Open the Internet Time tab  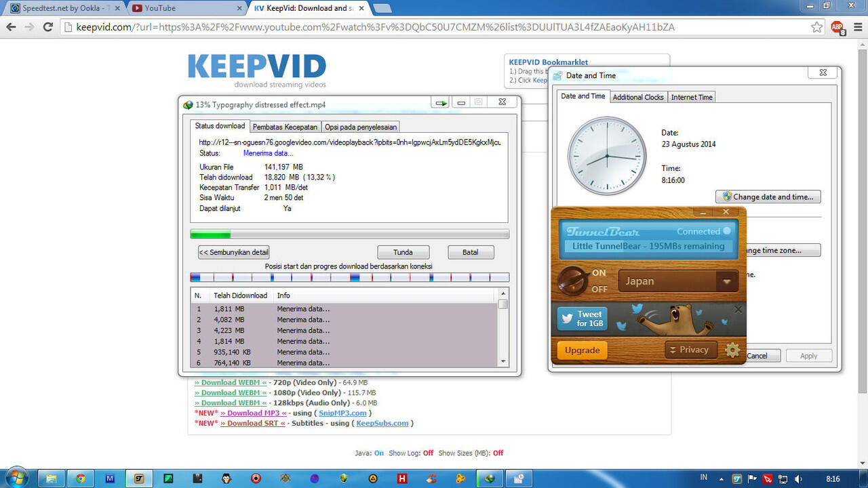click(692, 97)
